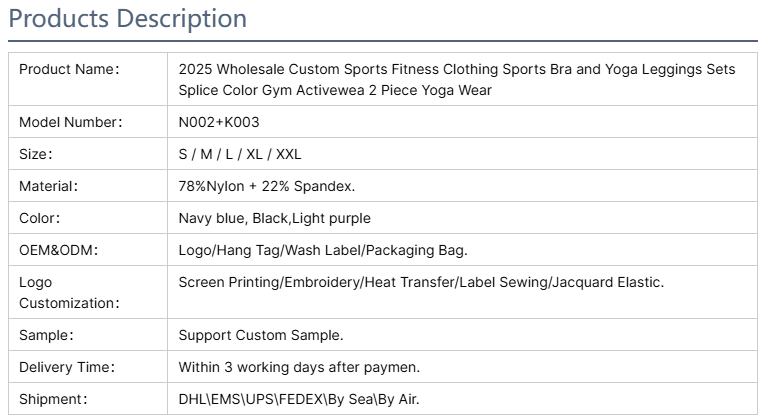Select the 78%Nylon + 22% Spandex text
763x416 pixels.
click(x=267, y=186)
